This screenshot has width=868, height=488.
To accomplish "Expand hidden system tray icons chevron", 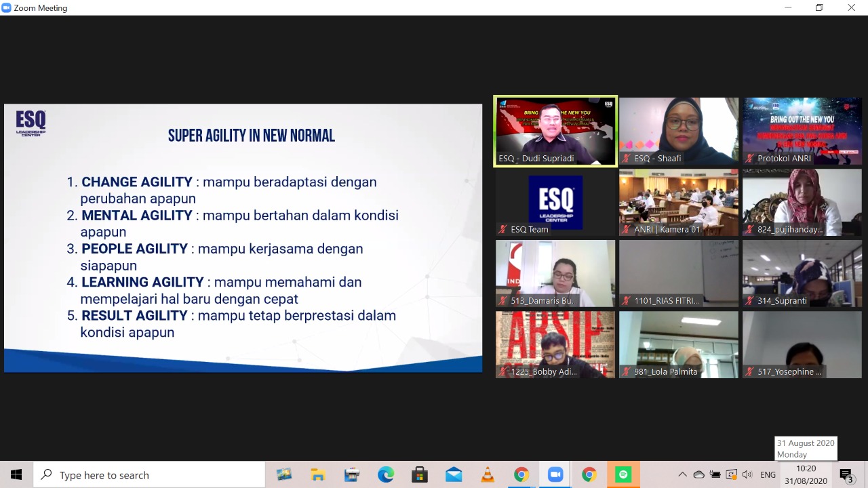I will click(x=682, y=475).
